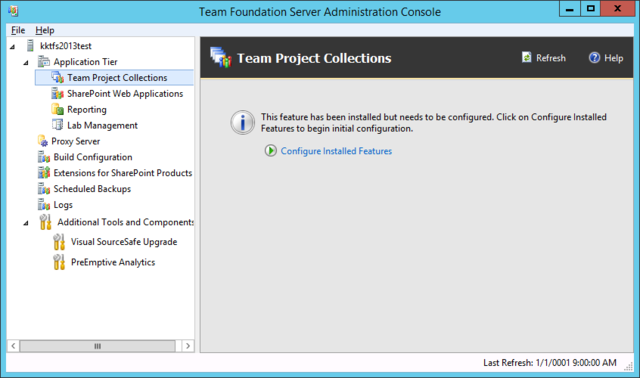This screenshot has height=378, width=640.
Task: Click the window resize grip
Action: point(629,367)
